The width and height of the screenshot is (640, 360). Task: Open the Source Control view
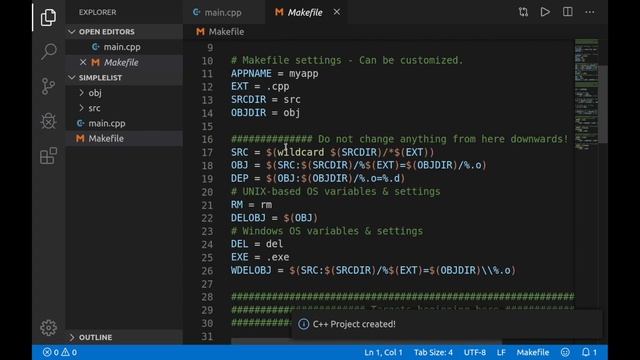click(48, 86)
